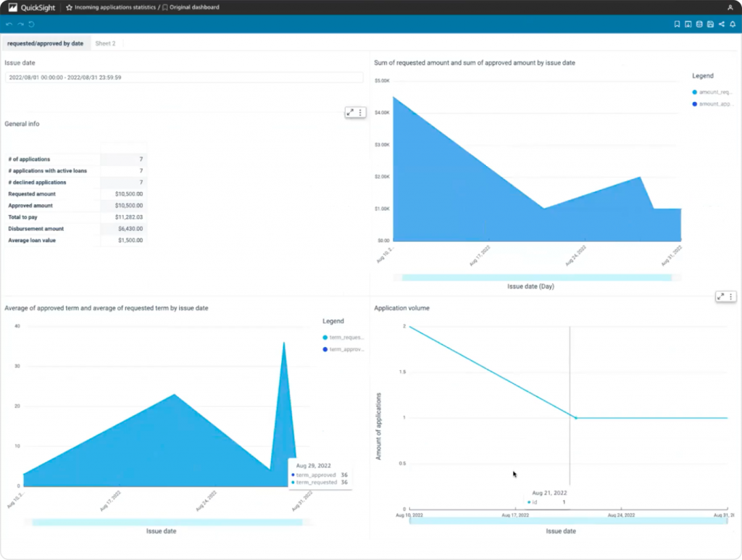Open the bookmarks icon
Viewport: 742px width, 560px height.
[677, 24]
